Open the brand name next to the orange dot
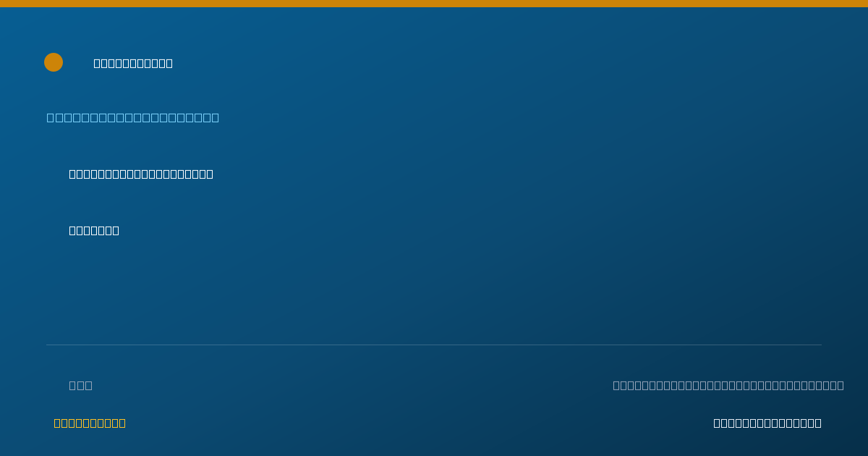Image resolution: width=868 pixels, height=456 pixels. coord(133,63)
